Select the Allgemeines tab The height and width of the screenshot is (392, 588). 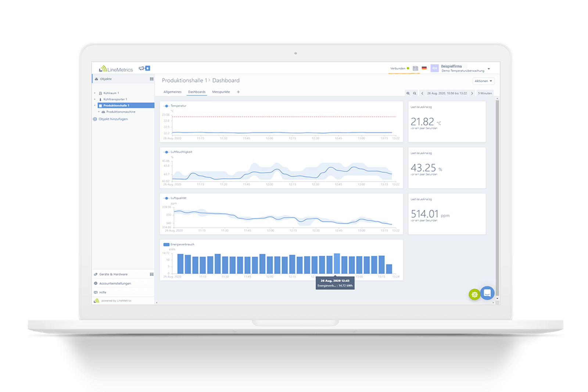tap(172, 92)
